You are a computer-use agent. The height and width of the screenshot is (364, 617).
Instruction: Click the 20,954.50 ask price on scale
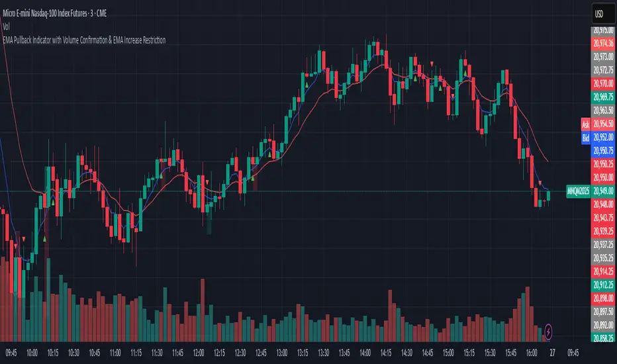pos(604,124)
